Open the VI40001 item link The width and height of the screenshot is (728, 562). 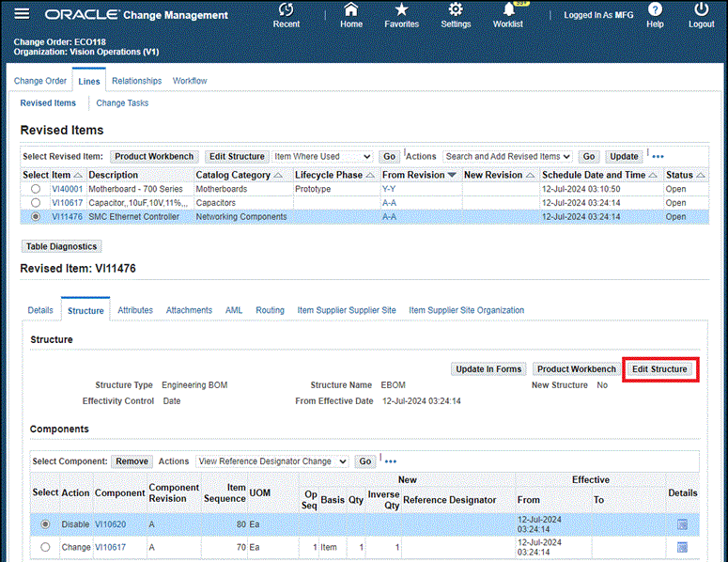[x=68, y=189]
